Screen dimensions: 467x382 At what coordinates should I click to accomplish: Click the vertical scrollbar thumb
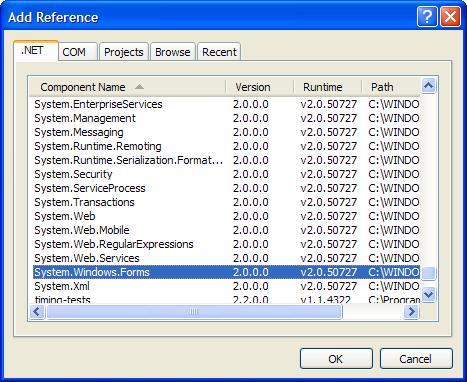click(x=428, y=273)
